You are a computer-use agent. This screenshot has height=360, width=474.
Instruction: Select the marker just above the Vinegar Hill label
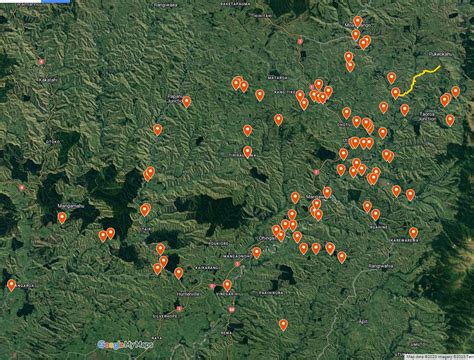click(x=227, y=285)
